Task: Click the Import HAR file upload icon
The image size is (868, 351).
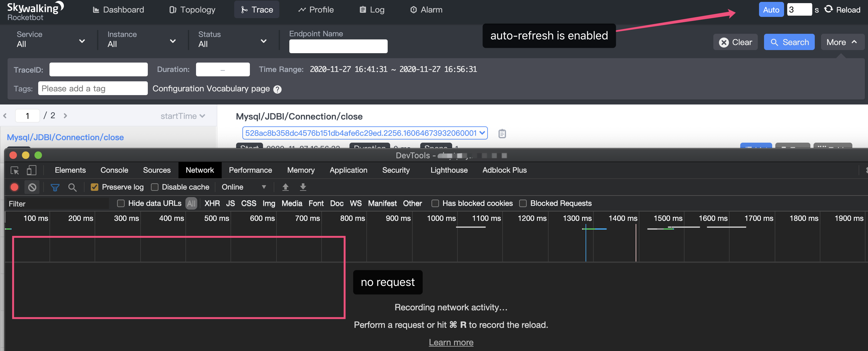Action: pos(285,187)
